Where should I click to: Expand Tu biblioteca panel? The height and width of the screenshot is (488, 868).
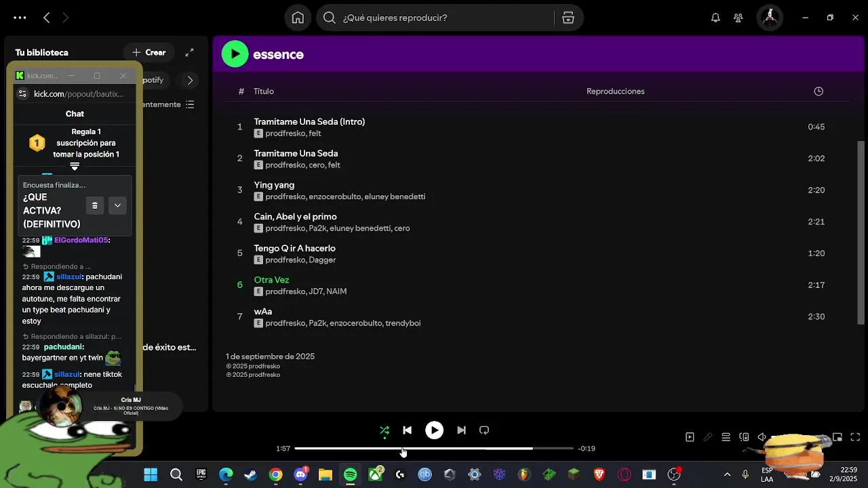click(189, 52)
